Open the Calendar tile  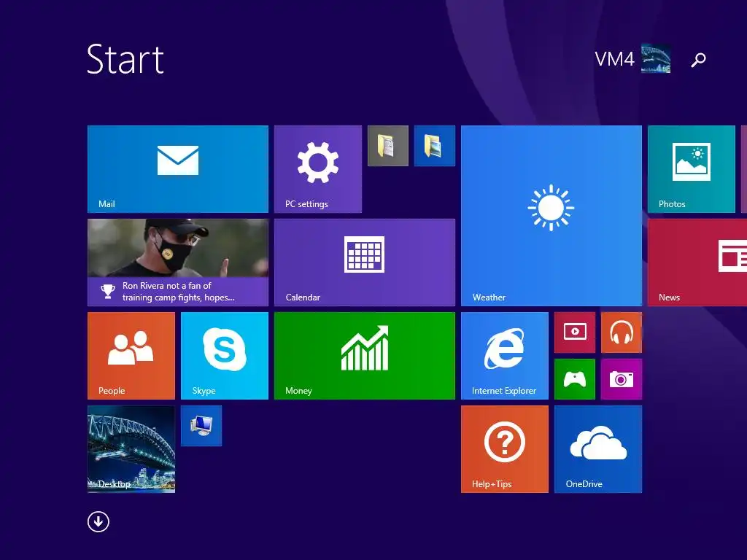(365, 262)
